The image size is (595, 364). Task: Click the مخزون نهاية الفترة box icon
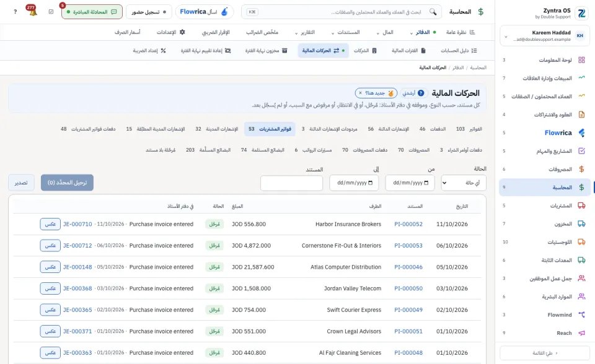[x=284, y=50]
